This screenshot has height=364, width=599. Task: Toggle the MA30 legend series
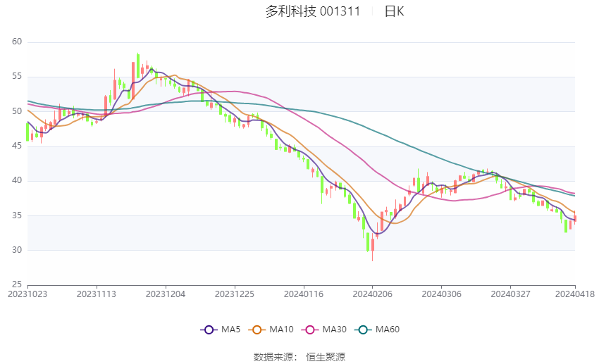(324, 330)
